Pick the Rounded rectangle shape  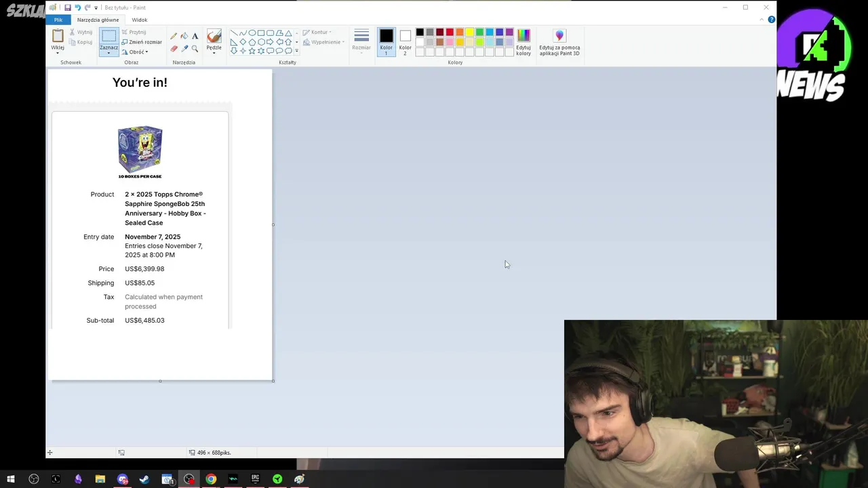270,33
